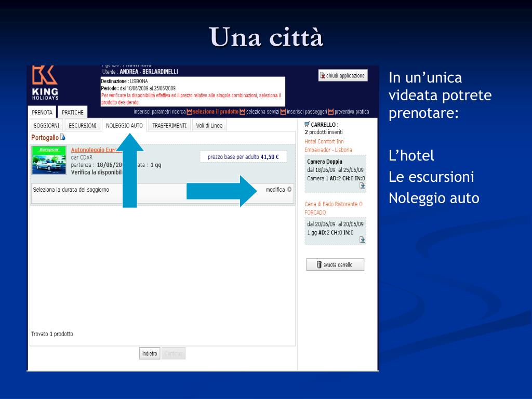
Task: Switch to the SOGGIORNI tab
Action: (46, 126)
